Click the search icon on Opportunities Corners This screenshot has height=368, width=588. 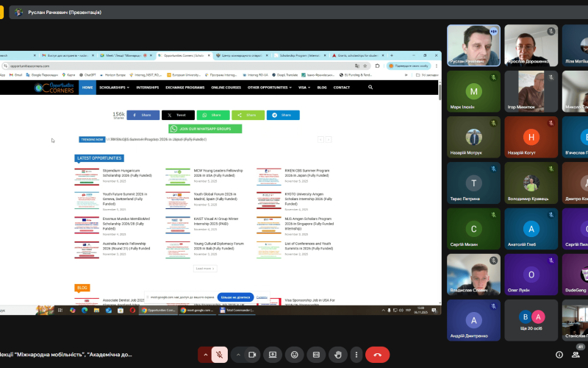370,87
